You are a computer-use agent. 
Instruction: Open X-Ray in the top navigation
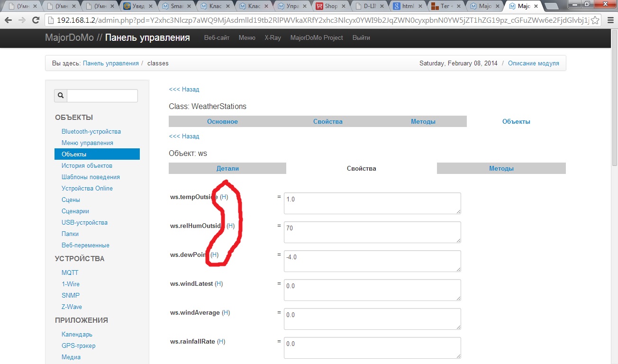[273, 38]
